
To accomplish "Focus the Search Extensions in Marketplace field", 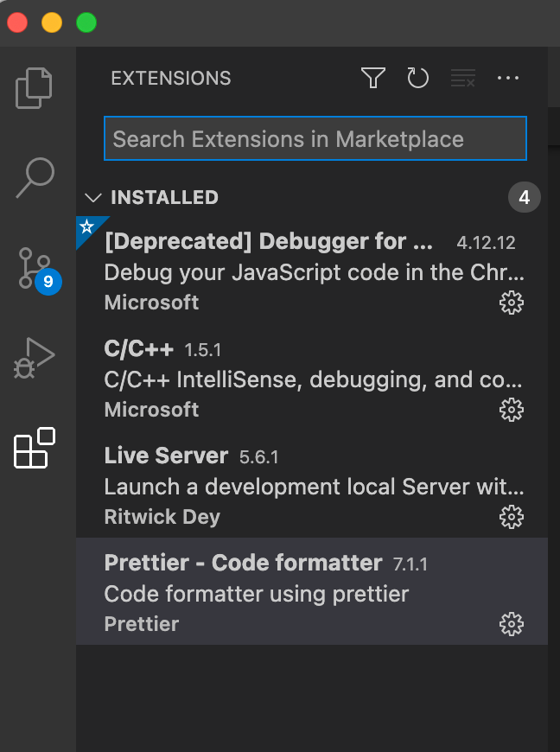I will coord(315,138).
